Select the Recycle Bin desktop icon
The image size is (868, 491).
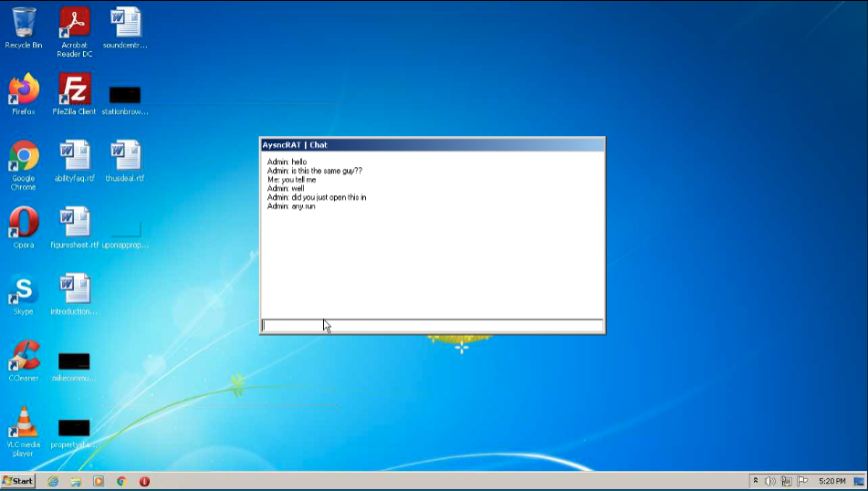[23, 27]
